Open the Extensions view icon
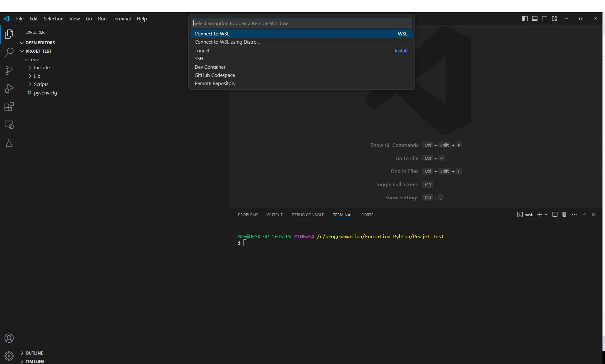Screen dimensions: 605x364 click(x=9, y=107)
